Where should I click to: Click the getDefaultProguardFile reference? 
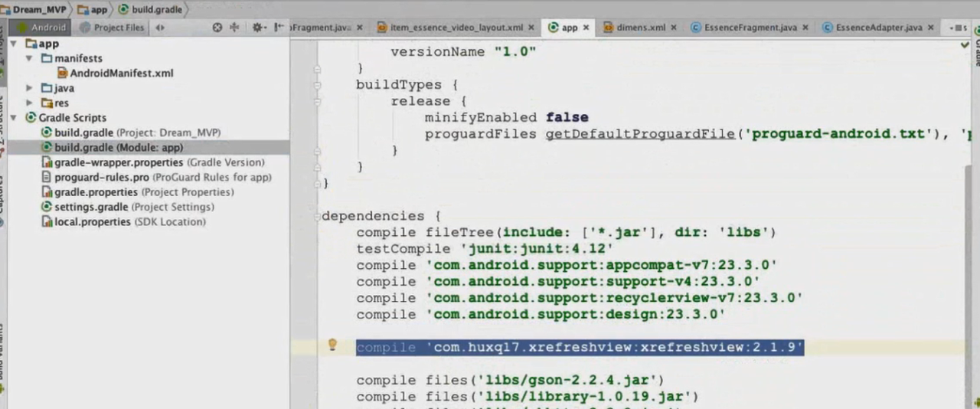coord(640,134)
